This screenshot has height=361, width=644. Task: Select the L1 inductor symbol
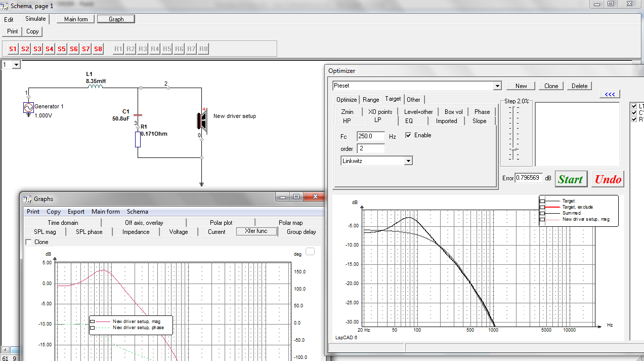(x=96, y=86)
